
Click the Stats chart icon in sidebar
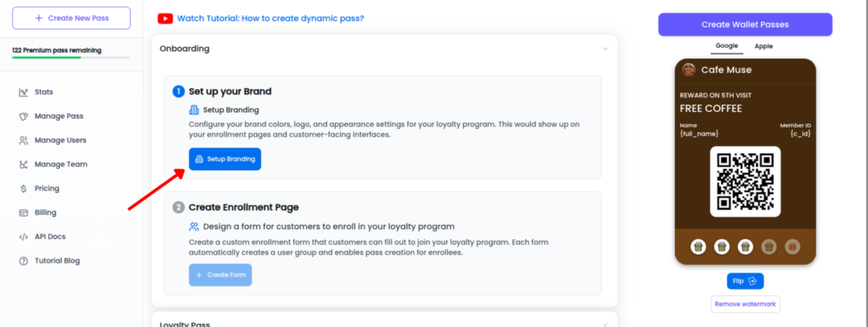coord(24,93)
